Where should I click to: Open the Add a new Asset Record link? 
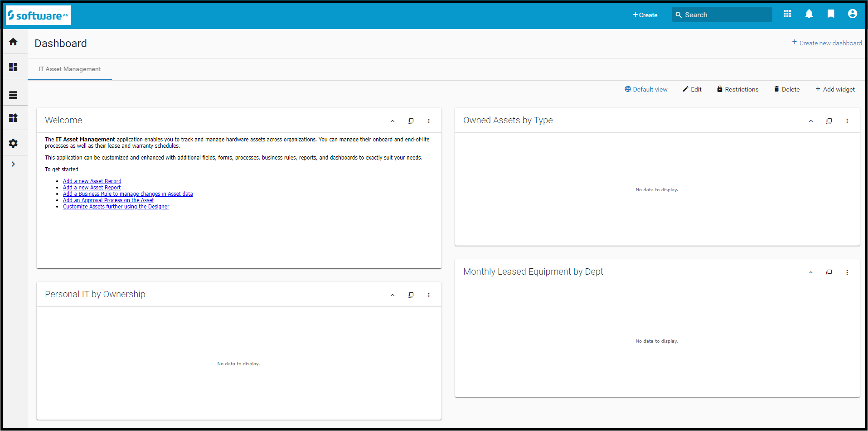click(x=92, y=181)
